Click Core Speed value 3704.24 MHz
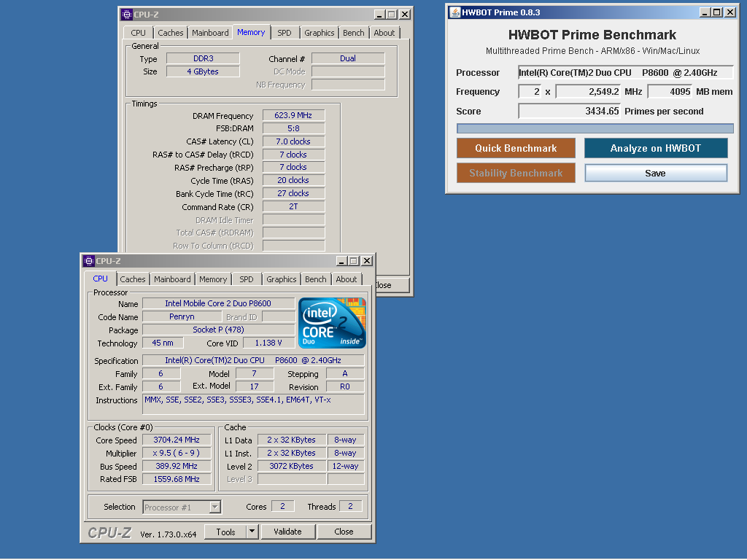This screenshot has height=560, width=747. pos(177,440)
